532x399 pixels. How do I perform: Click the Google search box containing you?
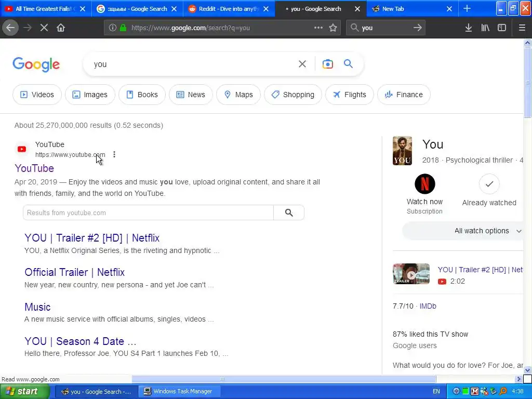coord(193,64)
